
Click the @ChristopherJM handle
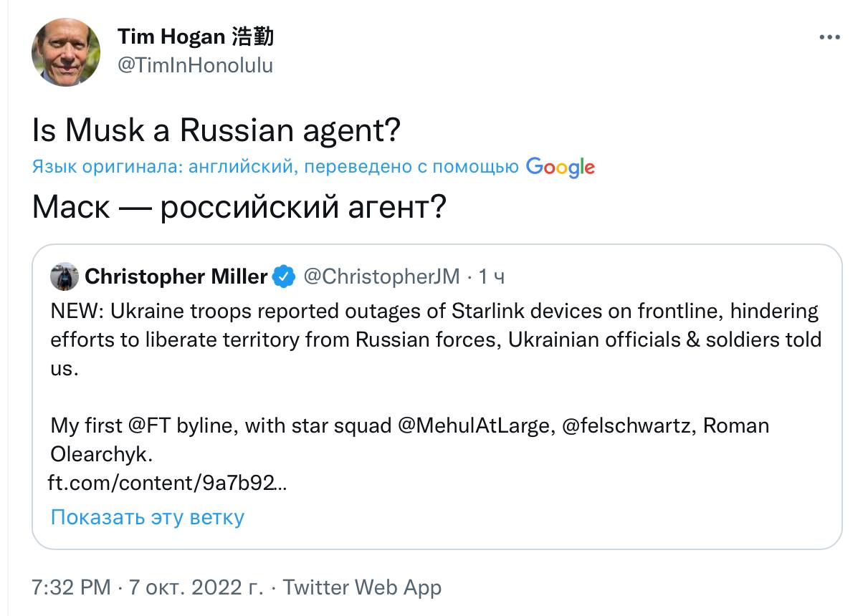click(x=381, y=276)
